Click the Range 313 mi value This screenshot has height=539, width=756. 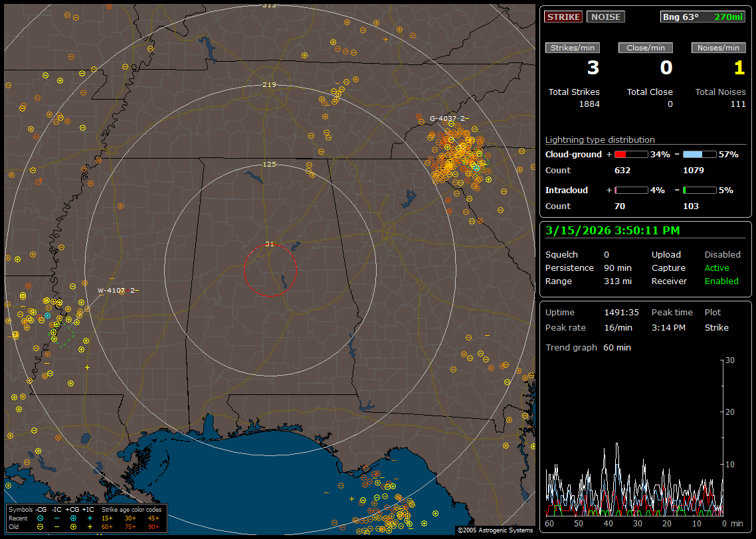(617, 281)
